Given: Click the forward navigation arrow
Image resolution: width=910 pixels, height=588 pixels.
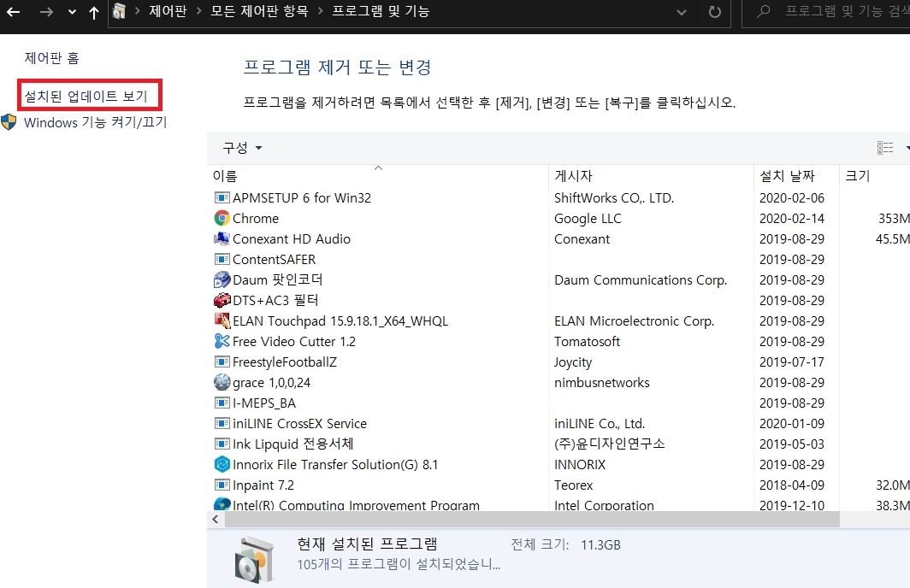Looking at the screenshot, I should [46, 12].
